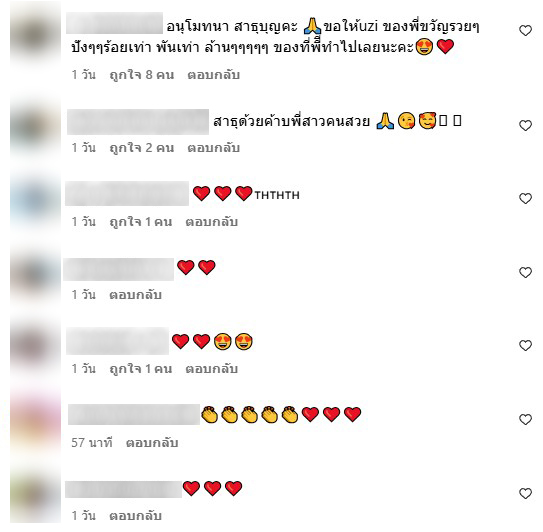Like the comment with two red hearts
Image resolution: width=543 pixels, height=532 pixels.
pos(525,273)
